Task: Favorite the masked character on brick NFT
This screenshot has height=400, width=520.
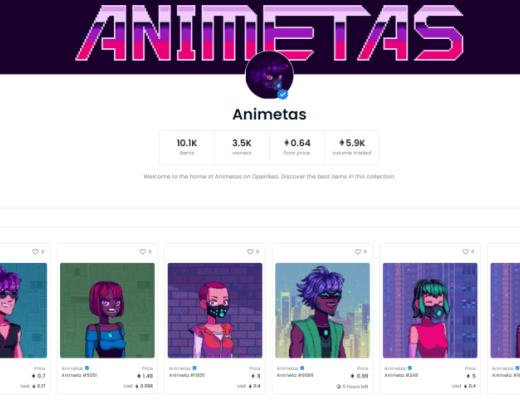Action: coord(250,252)
